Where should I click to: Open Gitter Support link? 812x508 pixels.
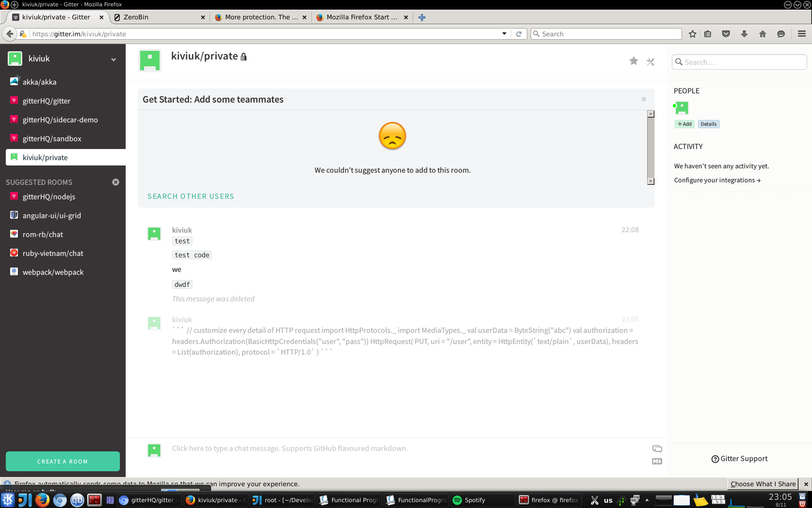(x=739, y=459)
